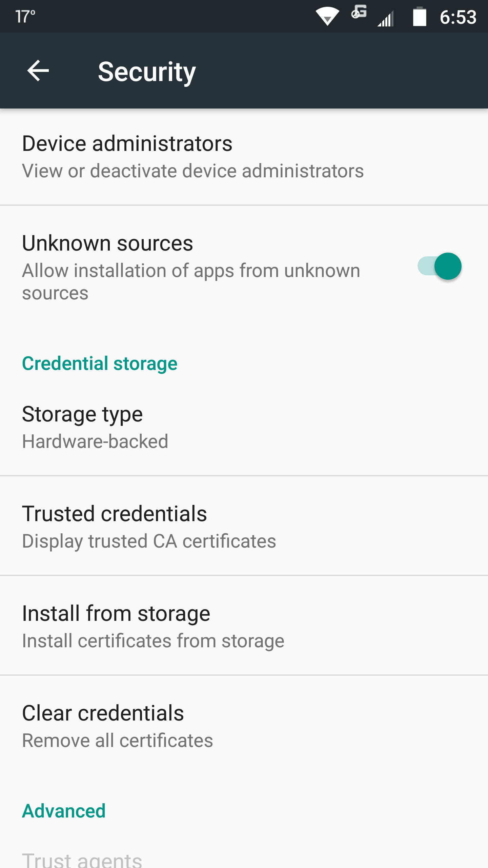Tap the battery status icon
The image size is (488, 868).
[x=419, y=16]
